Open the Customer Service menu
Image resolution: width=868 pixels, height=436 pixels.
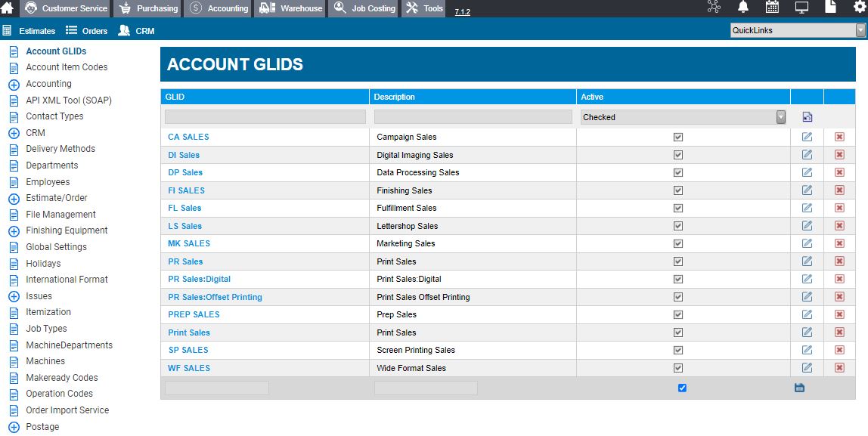[x=65, y=8]
